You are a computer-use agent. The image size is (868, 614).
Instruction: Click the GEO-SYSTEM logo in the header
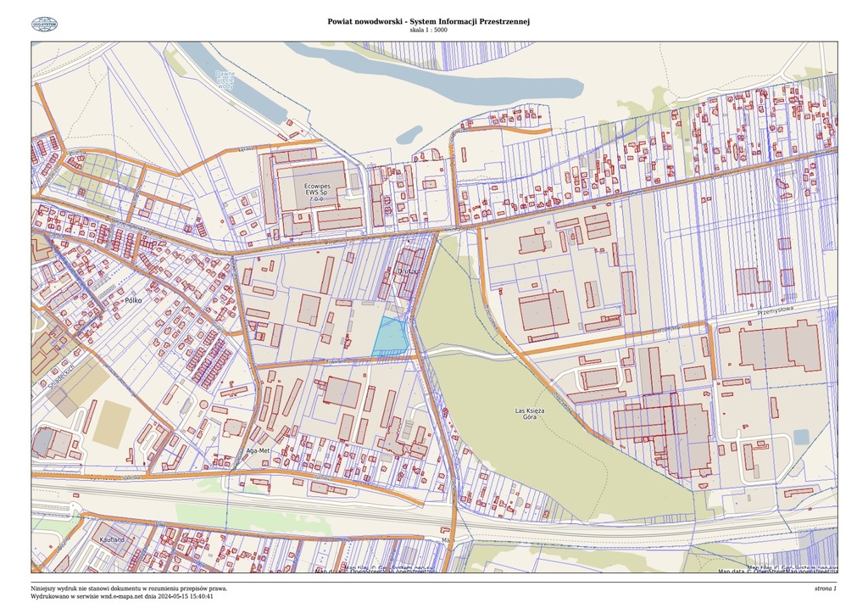point(43,25)
